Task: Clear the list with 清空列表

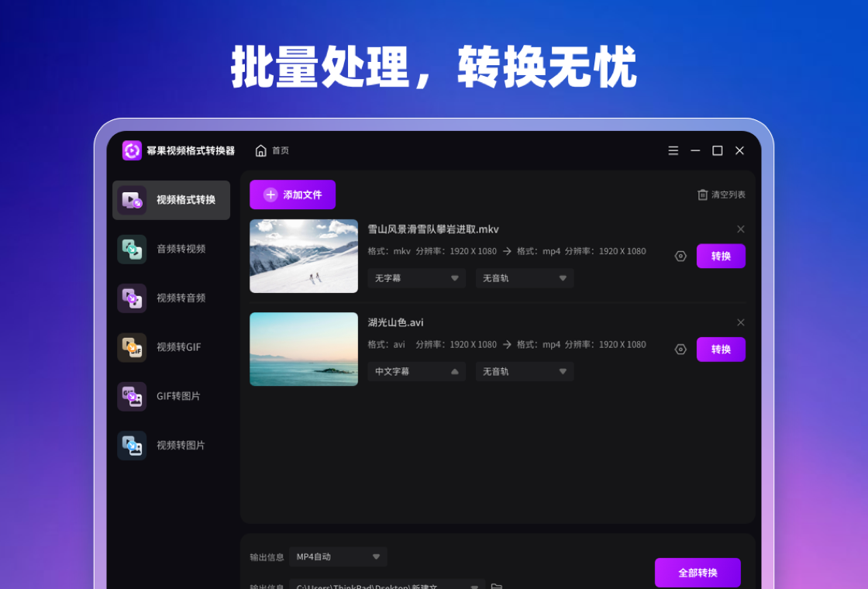Action: coord(722,195)
